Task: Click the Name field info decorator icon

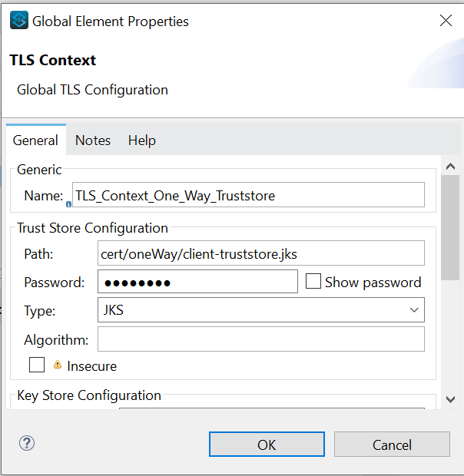Action: 69,204
